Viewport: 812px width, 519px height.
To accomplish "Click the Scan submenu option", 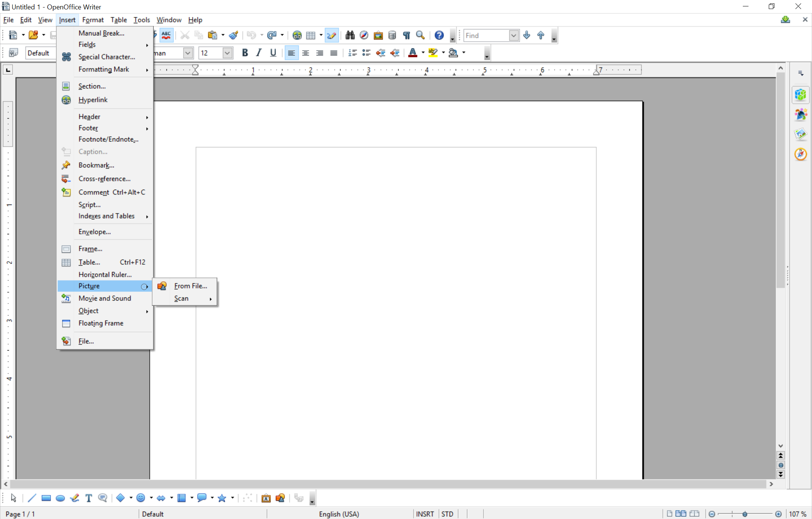I will (181, 298).
